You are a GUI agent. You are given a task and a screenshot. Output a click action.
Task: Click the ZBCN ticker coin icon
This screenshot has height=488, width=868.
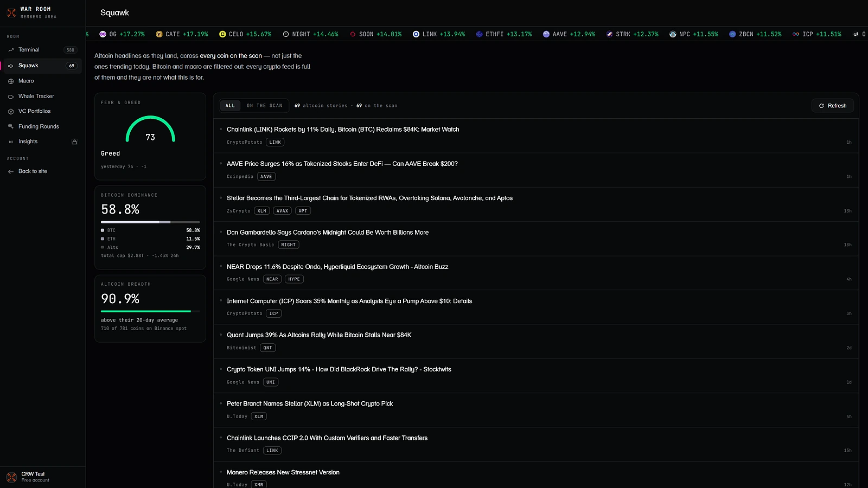pos(732,34)
